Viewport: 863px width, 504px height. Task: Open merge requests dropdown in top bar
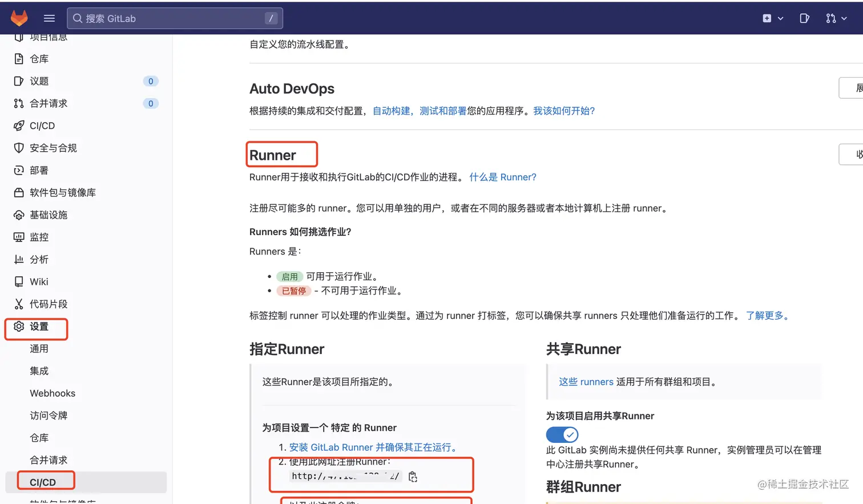(x=836, y=18)
